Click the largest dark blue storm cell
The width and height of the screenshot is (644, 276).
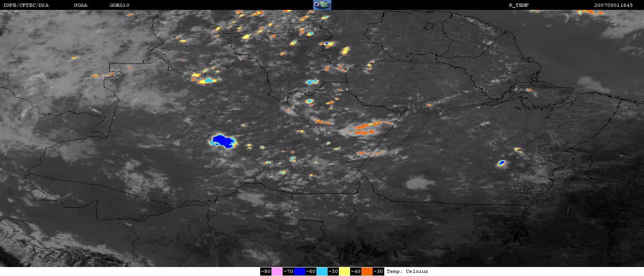click(223, 141)
